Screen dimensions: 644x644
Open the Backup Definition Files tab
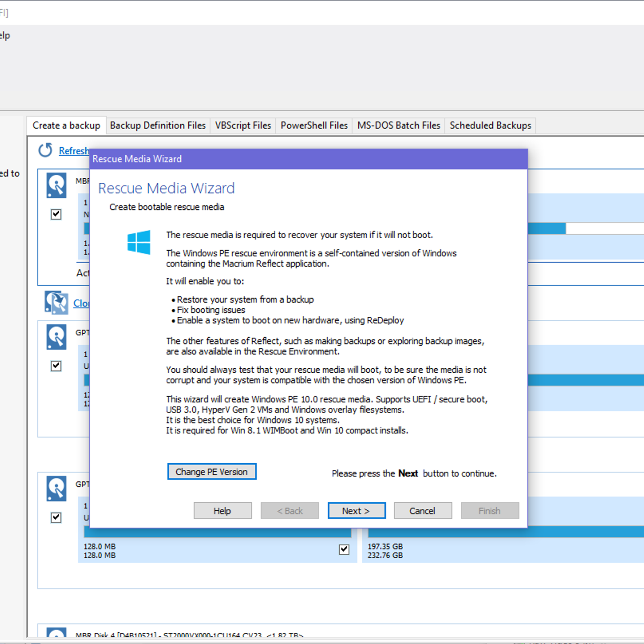tap(158, 126)
